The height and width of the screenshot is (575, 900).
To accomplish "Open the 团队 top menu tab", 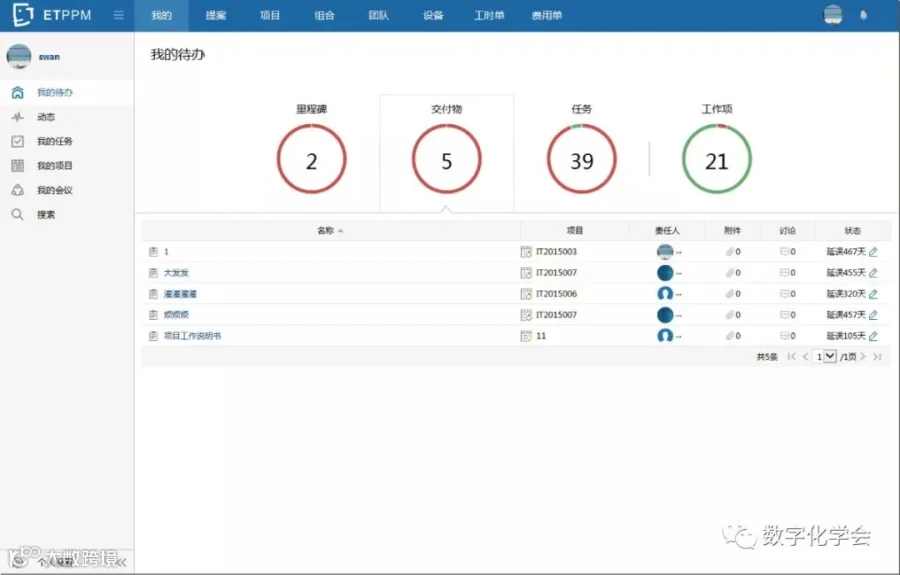I will coord(378,15).
